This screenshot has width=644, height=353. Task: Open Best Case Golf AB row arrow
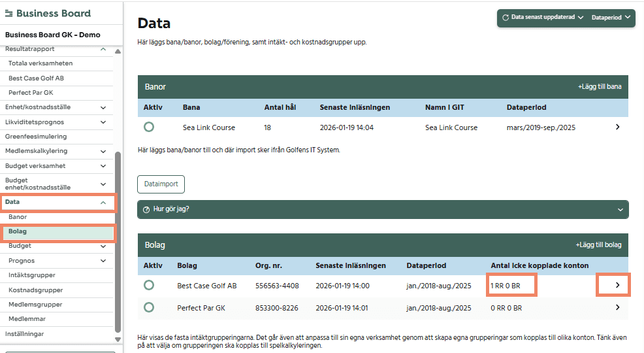click(617, 285)
